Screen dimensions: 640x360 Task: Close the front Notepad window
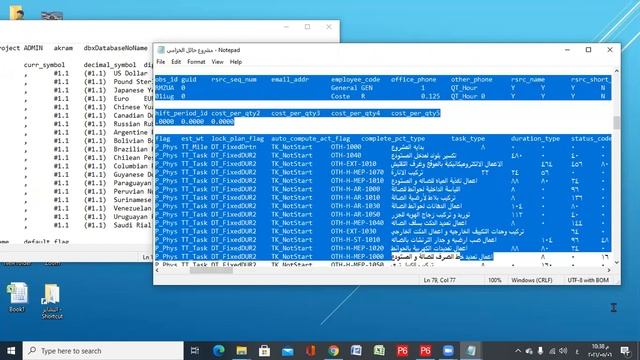[x=610, y=50]
